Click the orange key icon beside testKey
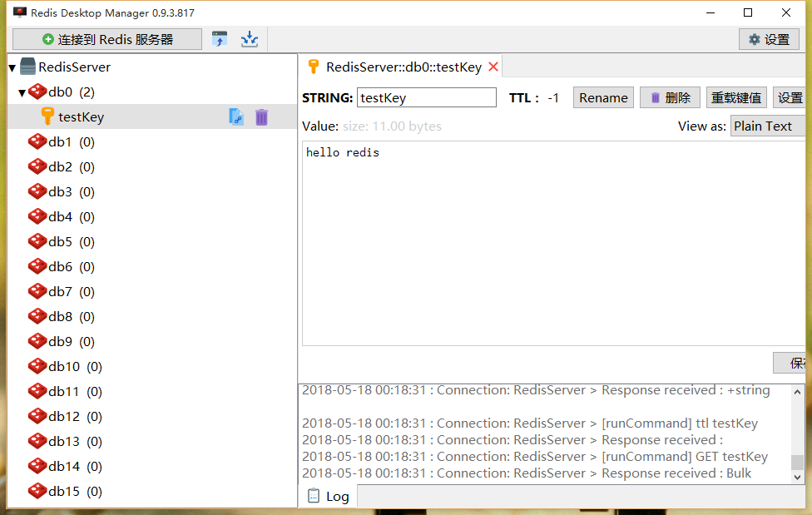Image resolution: width=812 pixels, height=515 pixels. point(47,116)
